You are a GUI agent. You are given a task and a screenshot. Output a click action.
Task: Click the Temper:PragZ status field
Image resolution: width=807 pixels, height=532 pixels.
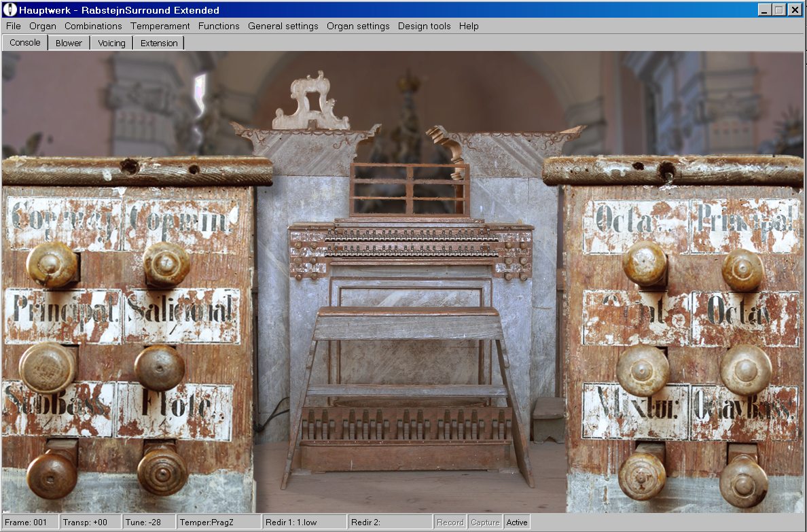[x=219, y=522]
